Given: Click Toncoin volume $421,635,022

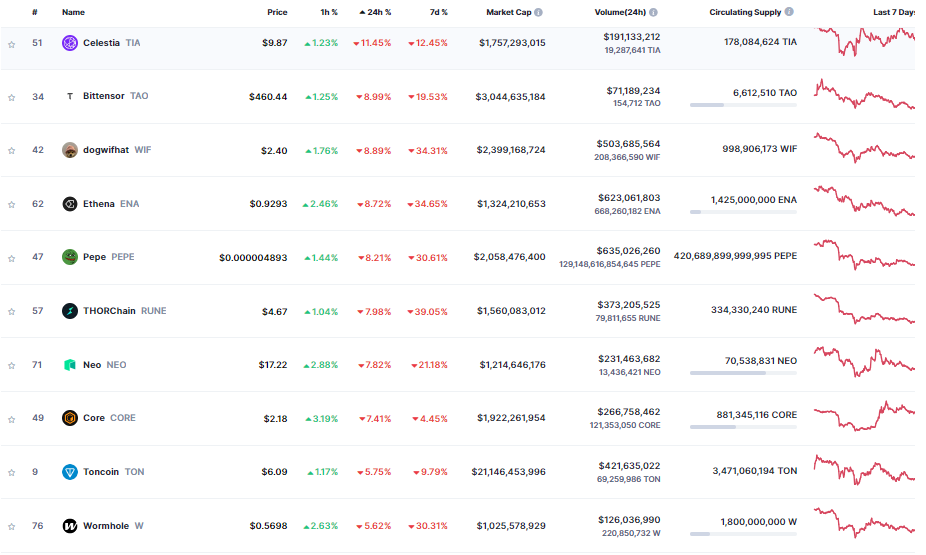Looking at the screenshot, I should tap(629, 466).
